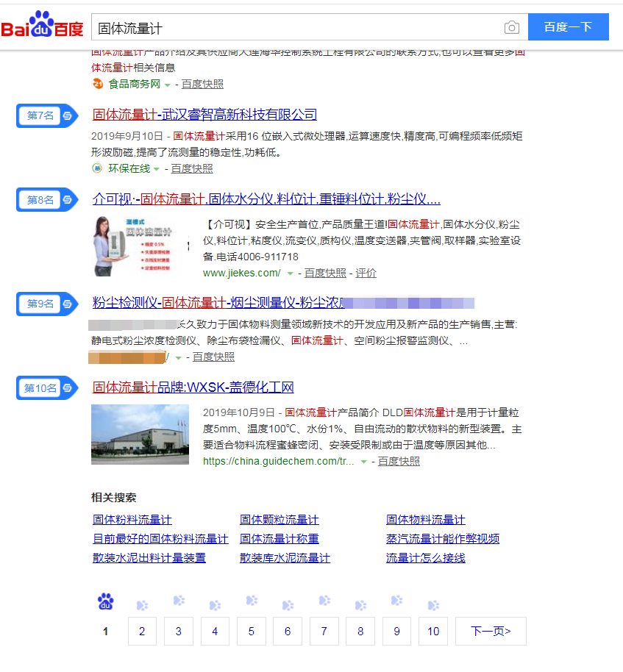Click the 百度一下 search button
The height and width of the screenshot is (672, 623).
click(x=568, y=27)
